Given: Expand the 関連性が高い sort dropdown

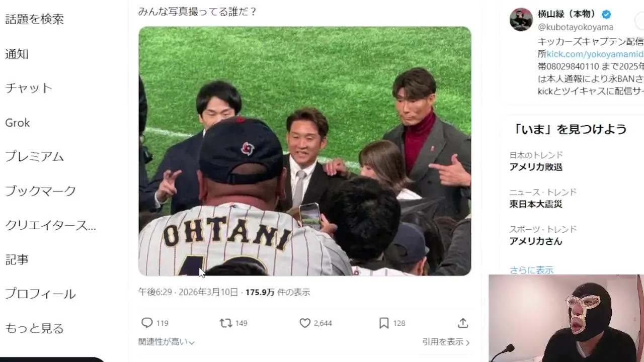Looking at the screenshot, I should click(x=167, y=342).
